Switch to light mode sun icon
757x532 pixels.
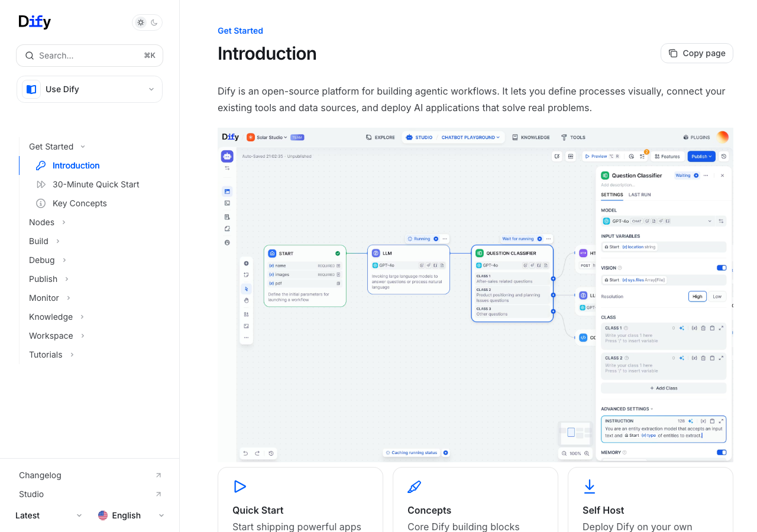141,22
